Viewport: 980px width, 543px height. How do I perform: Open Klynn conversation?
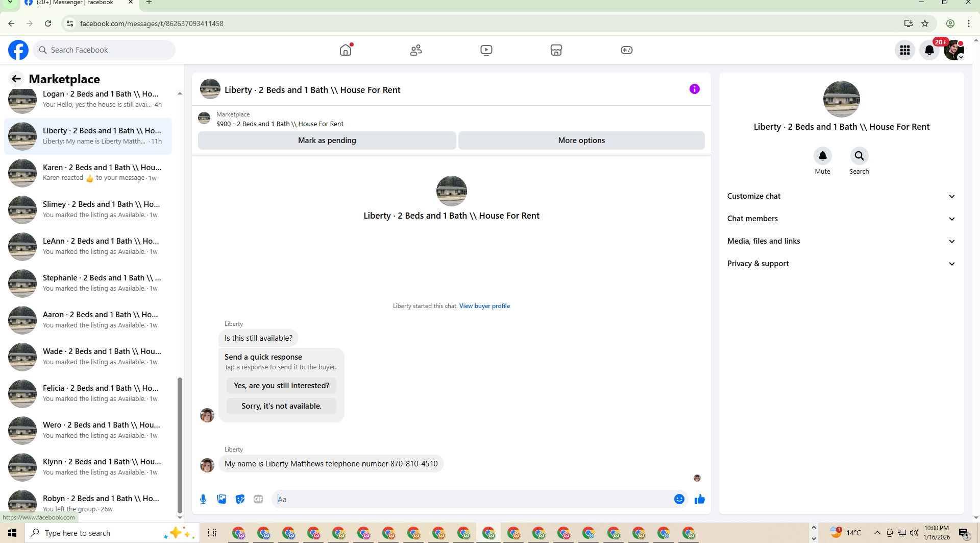coord(88,467)
